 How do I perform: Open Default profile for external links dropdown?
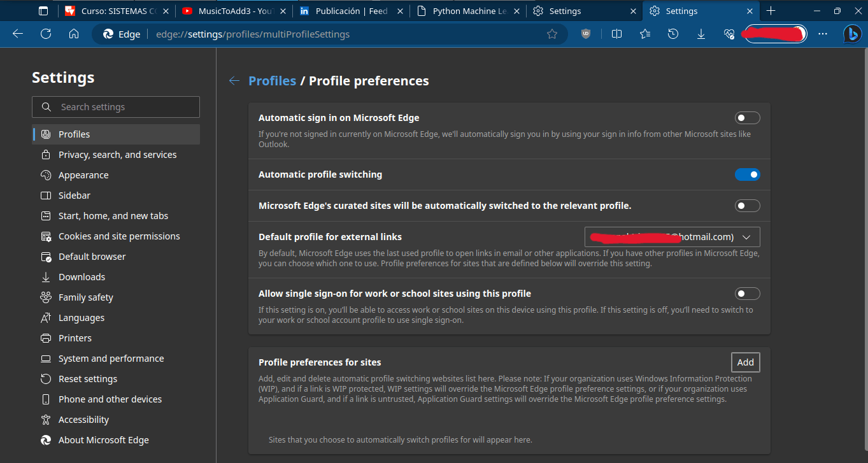tap(672, 237)
